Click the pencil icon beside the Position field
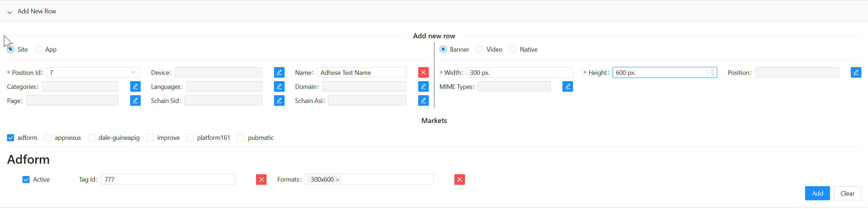Image resolution: width=868 pixels, height=209 pixels. pos(856,72)
